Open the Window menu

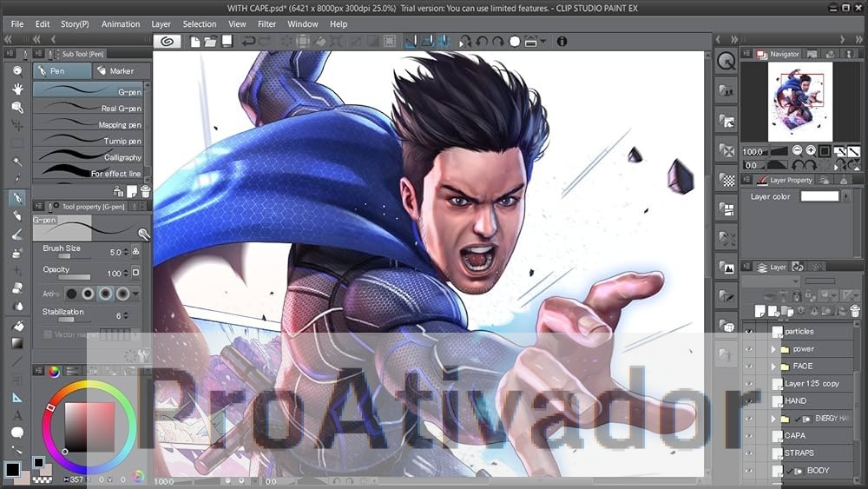303,23
